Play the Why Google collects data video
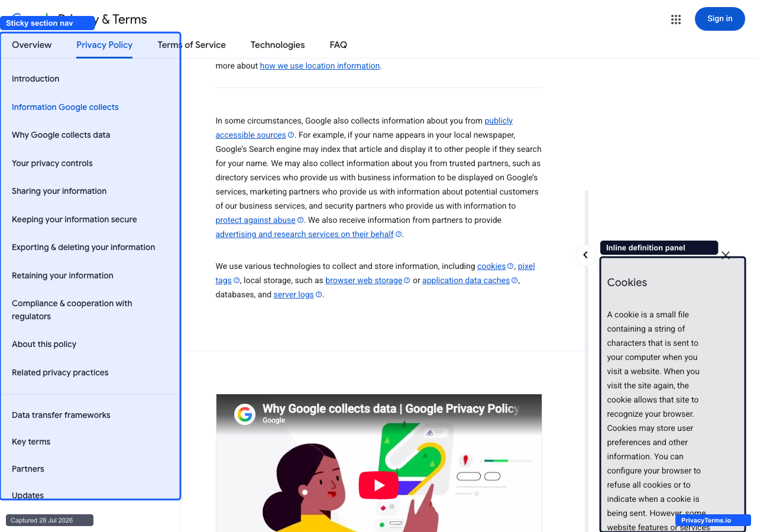This screenshot has width=757, height=532. pos(378,485)
